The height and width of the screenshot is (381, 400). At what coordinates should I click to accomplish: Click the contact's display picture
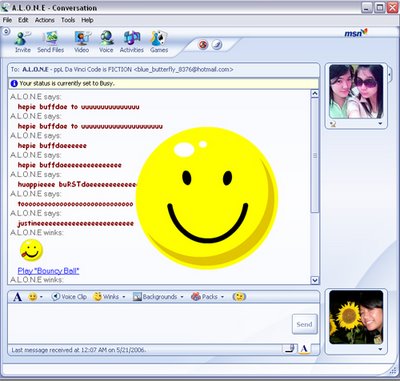click(356, 92)
